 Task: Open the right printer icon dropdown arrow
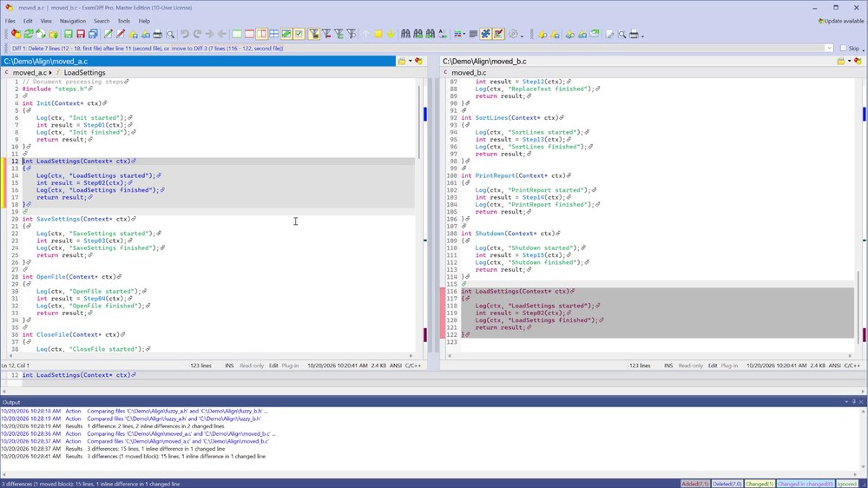642,36
